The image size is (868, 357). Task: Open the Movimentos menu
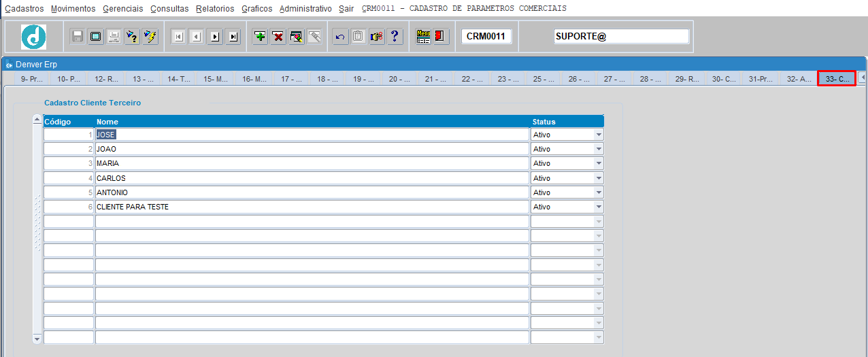73,8
